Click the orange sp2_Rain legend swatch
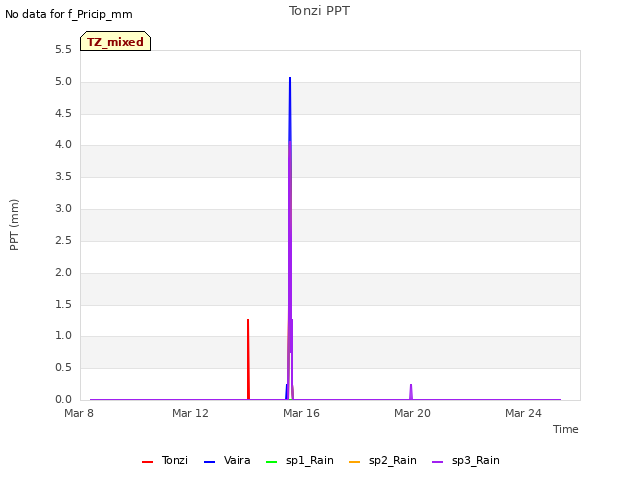Screen dimensions: 640x480 tap(354, 462)
